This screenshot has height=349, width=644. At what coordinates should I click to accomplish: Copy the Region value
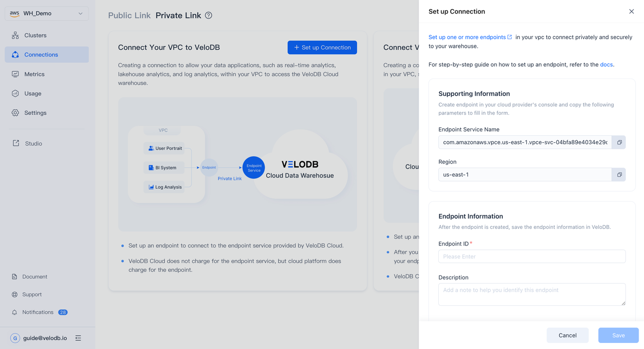point(619,175)
